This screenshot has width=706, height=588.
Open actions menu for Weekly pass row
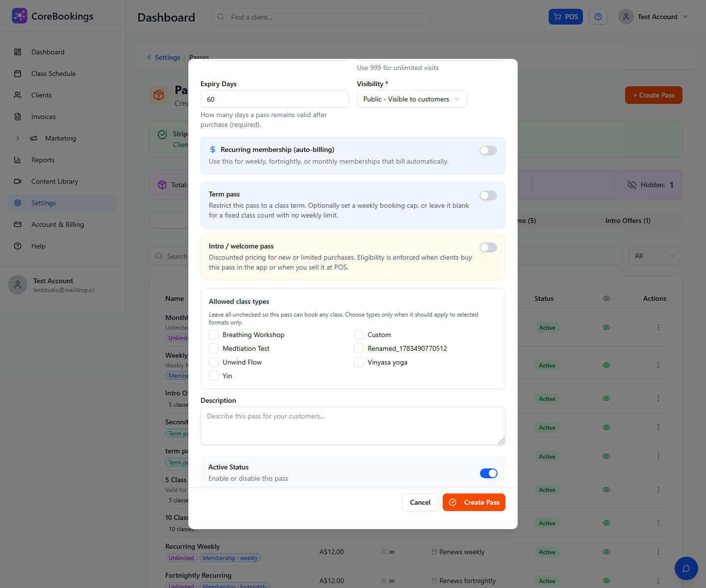[658, 365]
